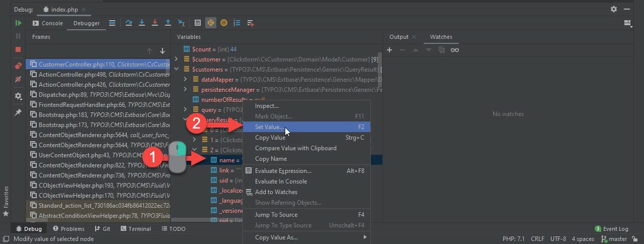This screenshot has width=644, height=244.
Task: Toggle the Pin Tab icon
Action: click(18, 112)
